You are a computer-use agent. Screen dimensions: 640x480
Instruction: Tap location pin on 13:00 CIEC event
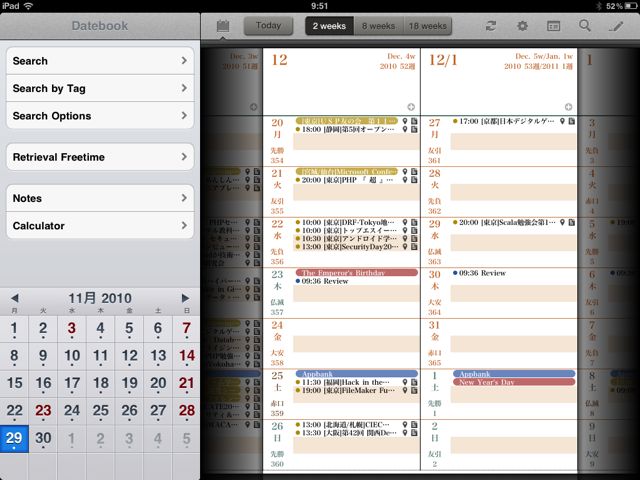[405, 425]
